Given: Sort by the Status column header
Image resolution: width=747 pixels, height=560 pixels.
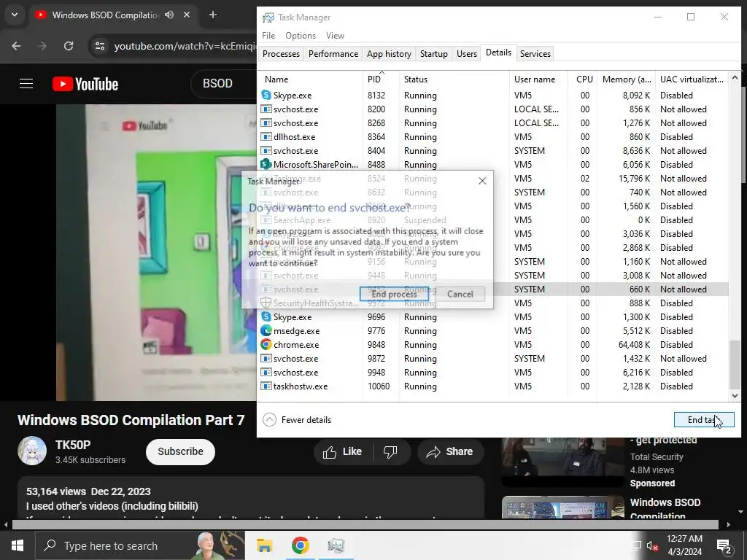Looking at the screenshot, I should pos(454,79).
